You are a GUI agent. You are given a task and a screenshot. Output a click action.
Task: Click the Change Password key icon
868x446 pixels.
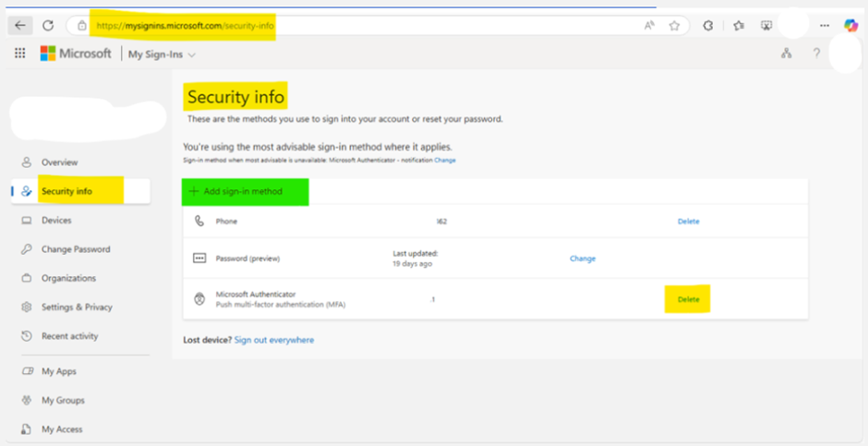[26, 249]
